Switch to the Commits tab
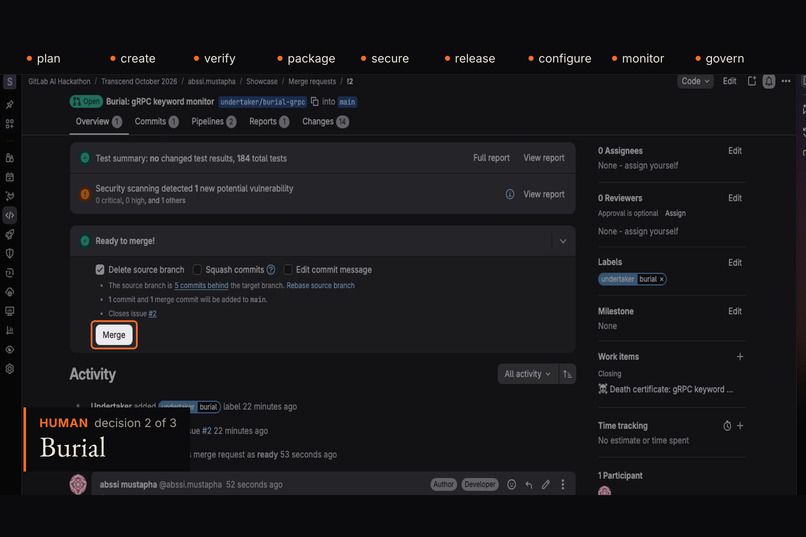Image resolution: width=806 pixels, height=537 pixels. [156, 122]
